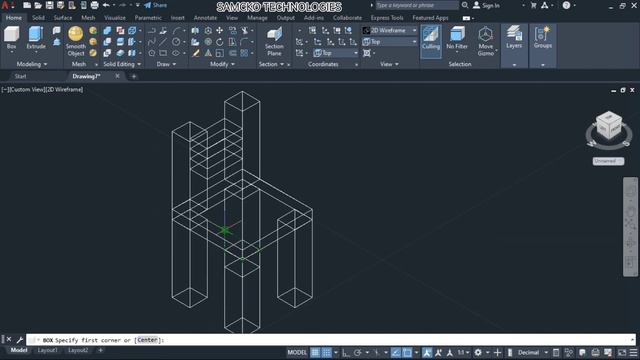Toggle clean screen icon in status bar
640x360 pixels.
click(x=622, y=352)
